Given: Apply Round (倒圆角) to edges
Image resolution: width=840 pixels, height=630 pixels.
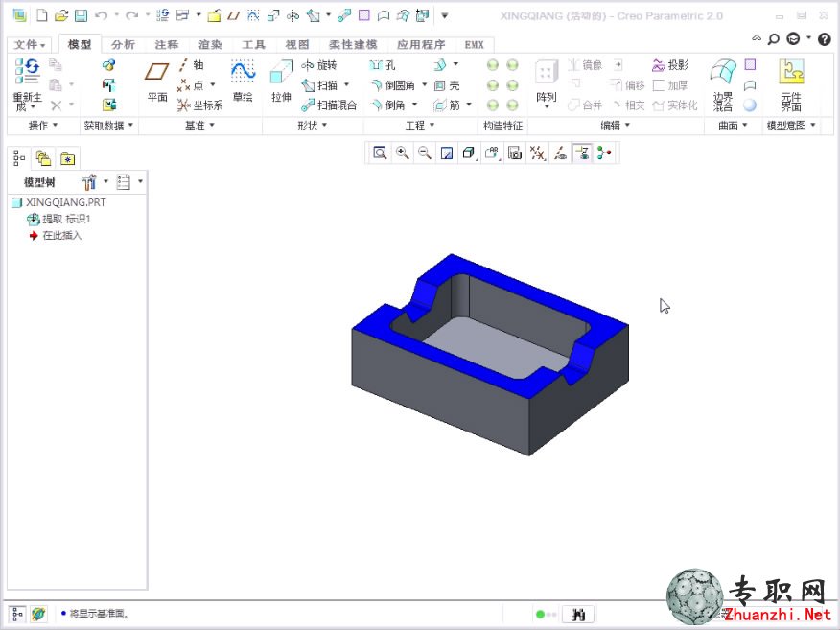Looking at the screenshot, I should (393, 85).
